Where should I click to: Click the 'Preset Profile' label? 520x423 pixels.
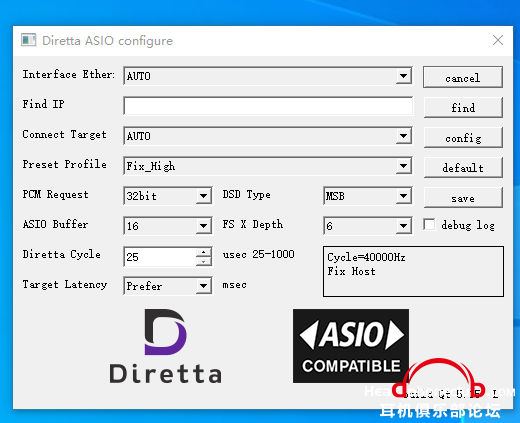[65, 164]
